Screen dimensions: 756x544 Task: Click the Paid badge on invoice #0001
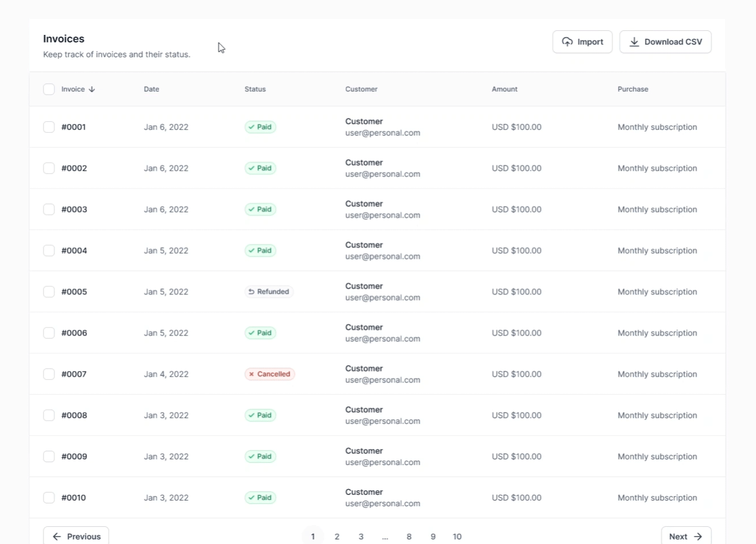click(260, 127)
